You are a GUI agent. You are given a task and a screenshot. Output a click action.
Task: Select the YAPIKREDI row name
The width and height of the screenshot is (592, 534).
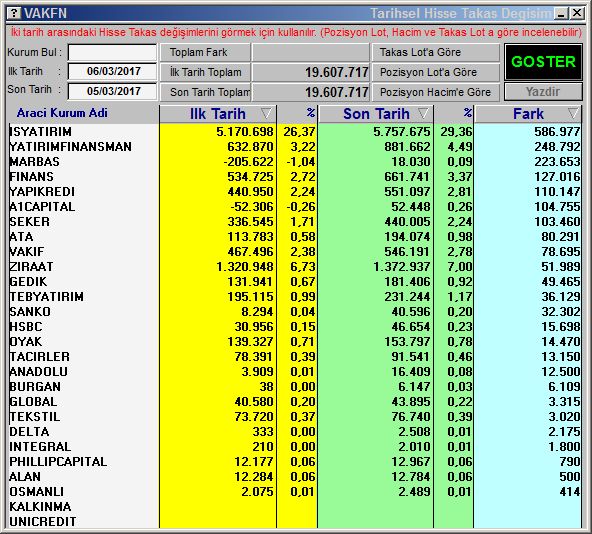coord(42,192)
